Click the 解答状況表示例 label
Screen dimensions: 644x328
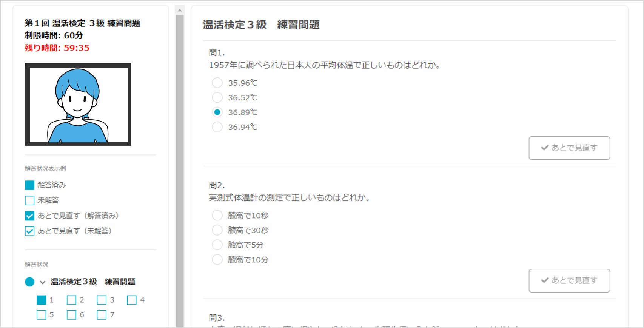coord(45,168)
